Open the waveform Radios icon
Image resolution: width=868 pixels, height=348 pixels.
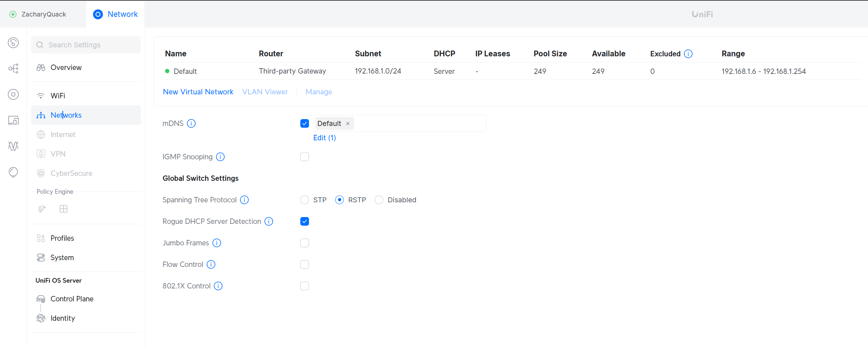[13, 146]
